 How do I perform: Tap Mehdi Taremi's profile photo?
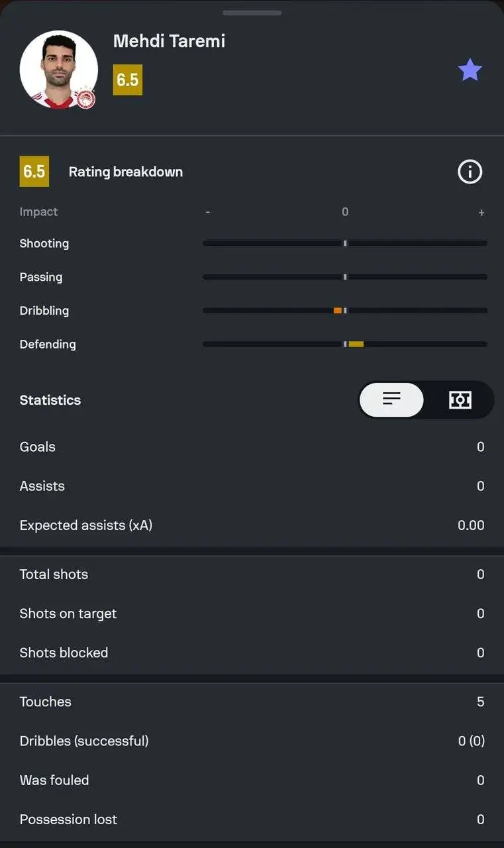coord(58,69)
